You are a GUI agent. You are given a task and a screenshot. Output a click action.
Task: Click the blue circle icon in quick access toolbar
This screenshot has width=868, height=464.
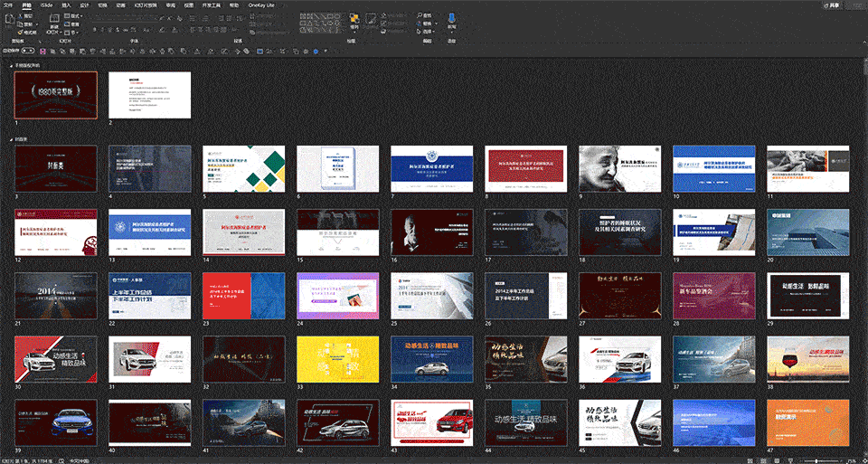click(316, 51)
